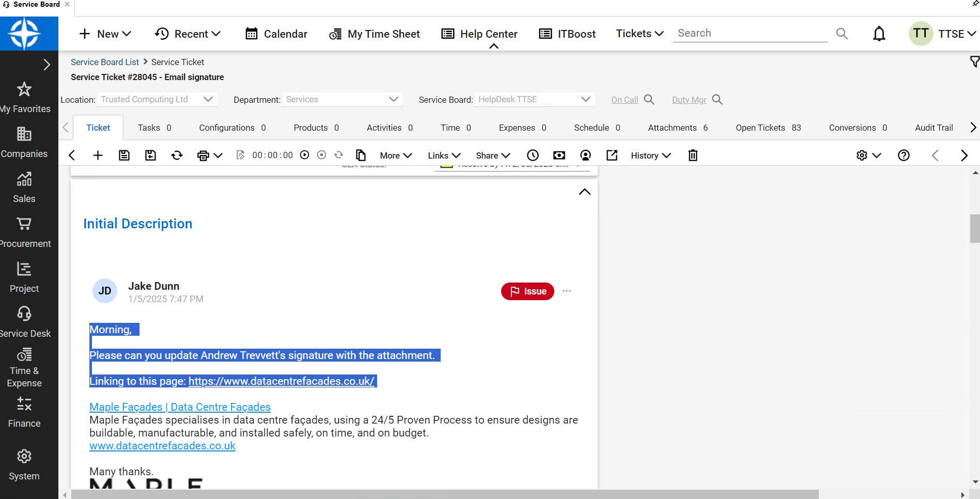Image resolution: width=980 pixels, height=499 pixels.
Task: Refresh the ticket using the refresh icon
Action: [x=177, y=155]
